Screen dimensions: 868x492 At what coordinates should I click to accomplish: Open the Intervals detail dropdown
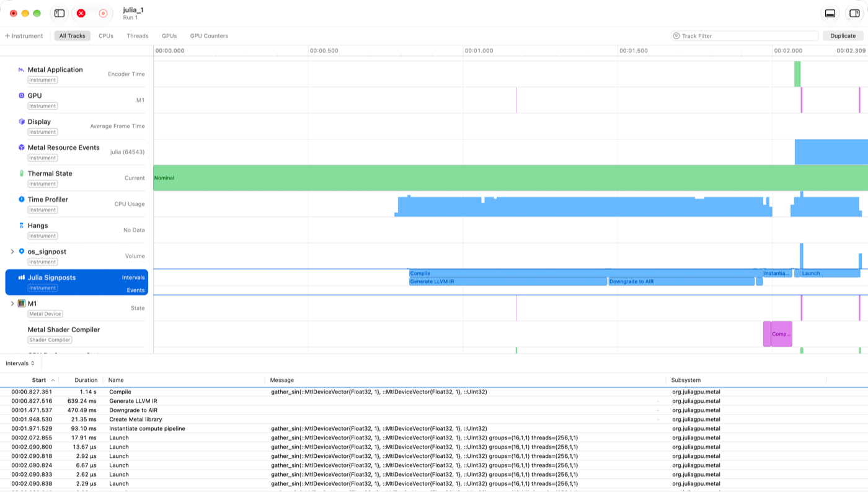coord(20,363)
